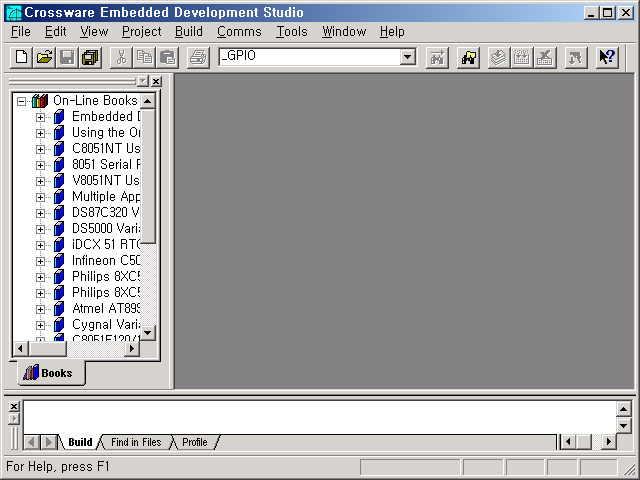
Task: Expand the V8051NT book node
Action: (40, 181)
